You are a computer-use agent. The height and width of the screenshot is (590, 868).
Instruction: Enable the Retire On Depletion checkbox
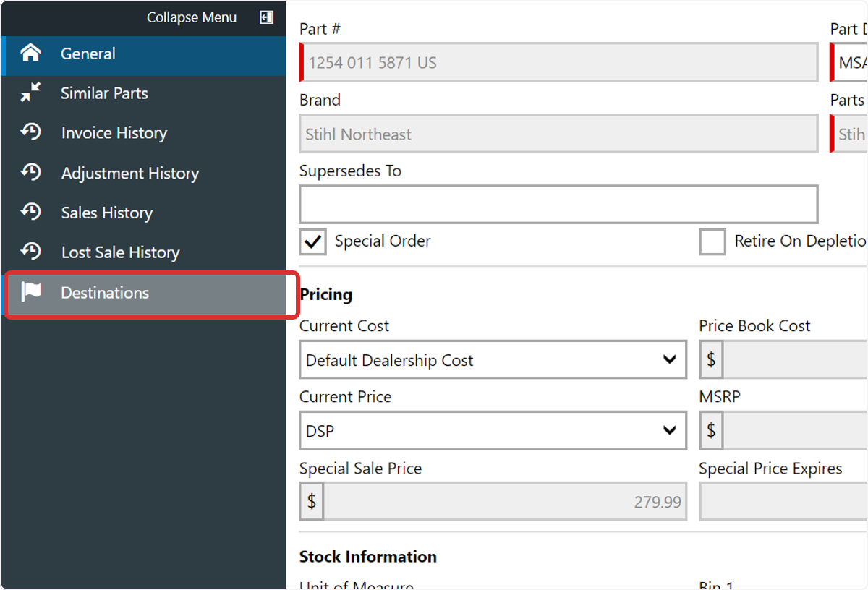[x=712, y=241]
